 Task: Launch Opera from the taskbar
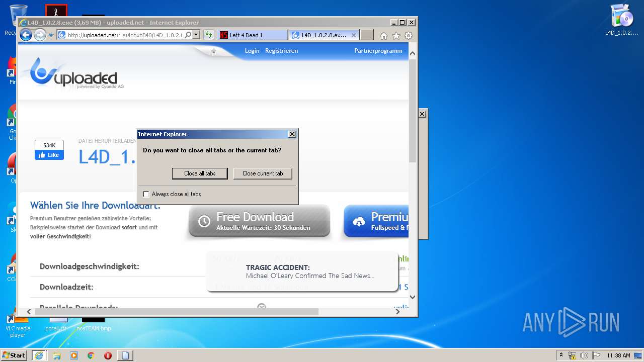108,355
